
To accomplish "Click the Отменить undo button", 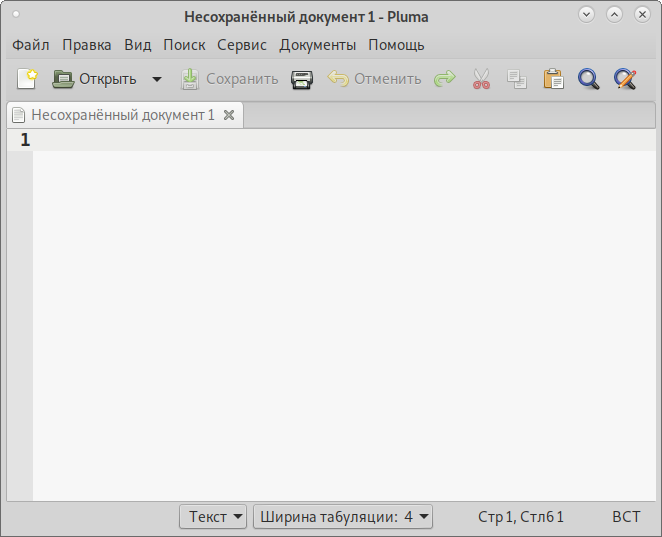I will (375, 79).
